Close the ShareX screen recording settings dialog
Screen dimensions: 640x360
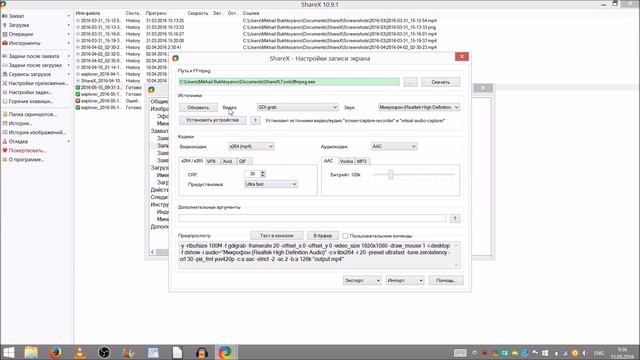pos(462,56)
